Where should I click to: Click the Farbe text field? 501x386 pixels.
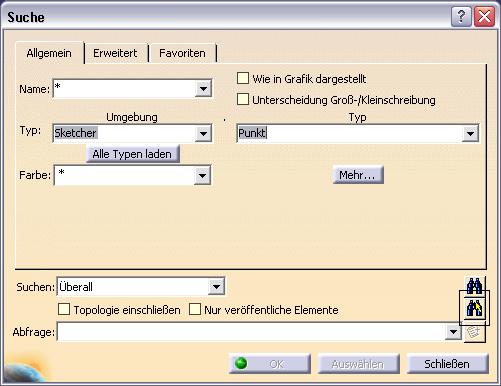pyautogui.click(x=124, y=176)
